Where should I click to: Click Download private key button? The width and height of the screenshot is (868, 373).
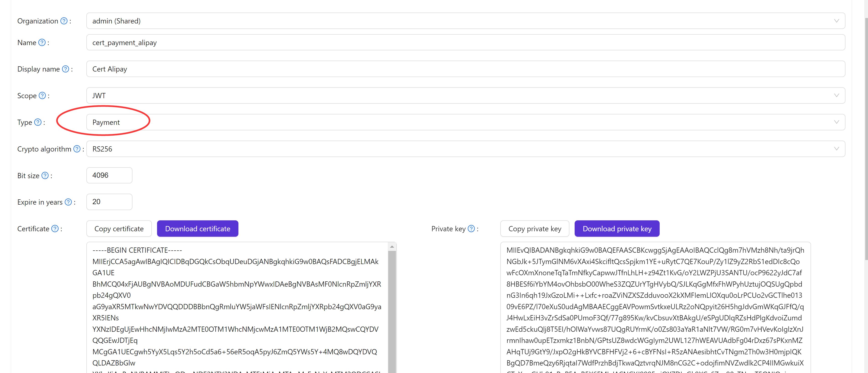click(617, 229)
